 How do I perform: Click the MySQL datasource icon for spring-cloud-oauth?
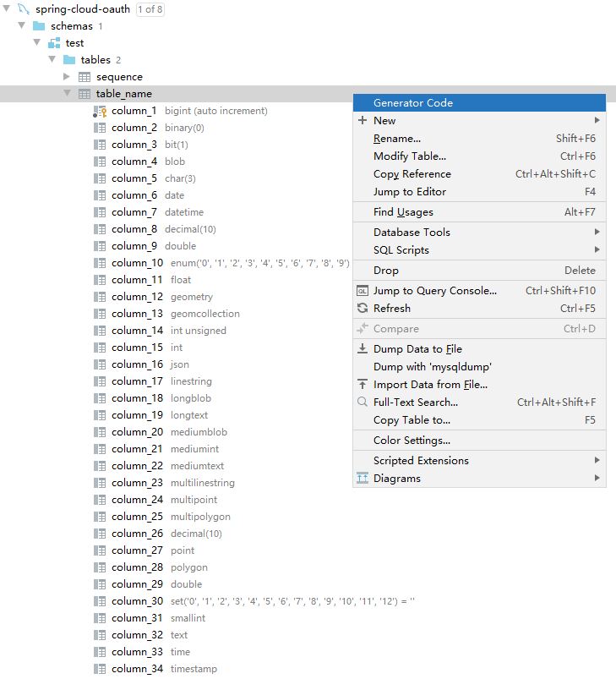[24, 8]
